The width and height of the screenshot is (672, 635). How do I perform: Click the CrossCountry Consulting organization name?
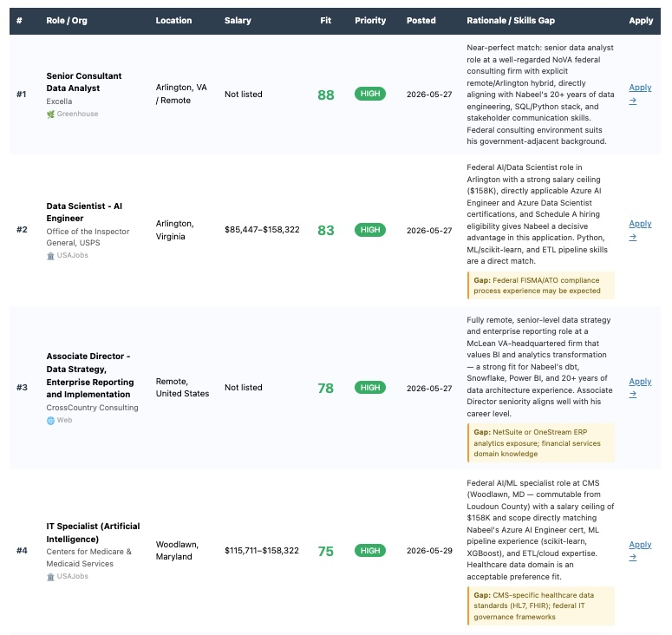point(92,408)
